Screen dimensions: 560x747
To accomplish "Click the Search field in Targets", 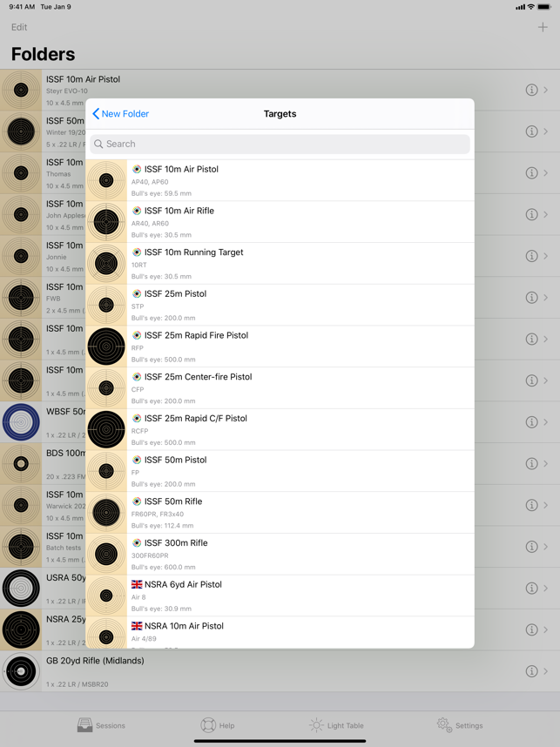I will (280, 144).
